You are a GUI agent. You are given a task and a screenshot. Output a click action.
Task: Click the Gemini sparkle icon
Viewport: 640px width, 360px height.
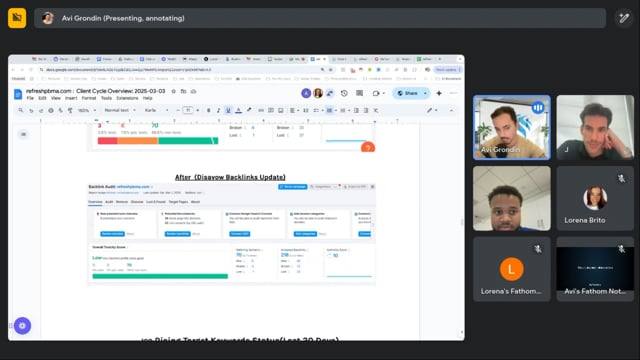[439, 93]
